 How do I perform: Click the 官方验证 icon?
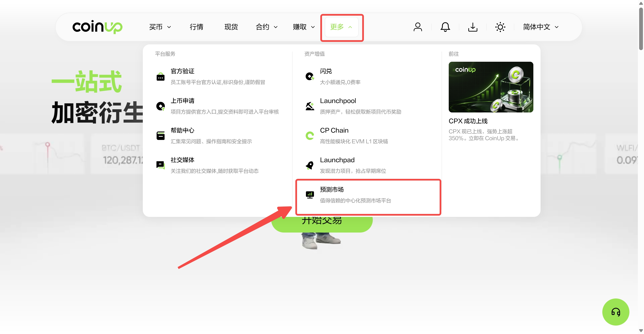[161, 77]
